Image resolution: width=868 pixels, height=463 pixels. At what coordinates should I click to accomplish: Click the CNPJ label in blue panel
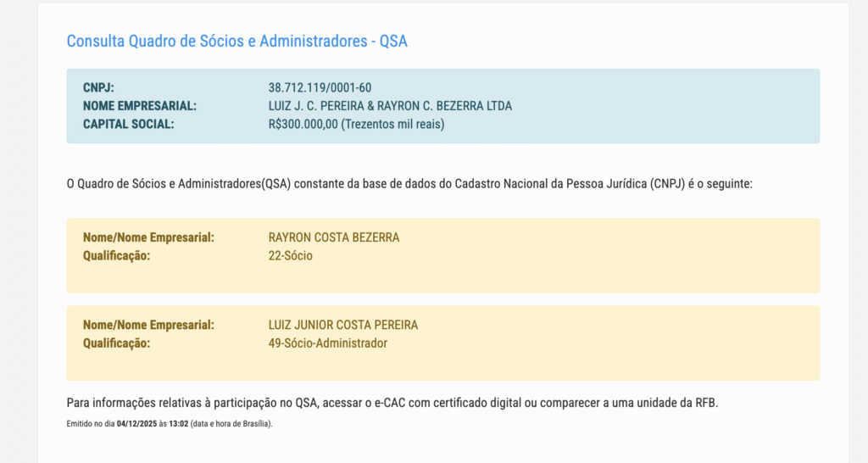click(98, 87)
